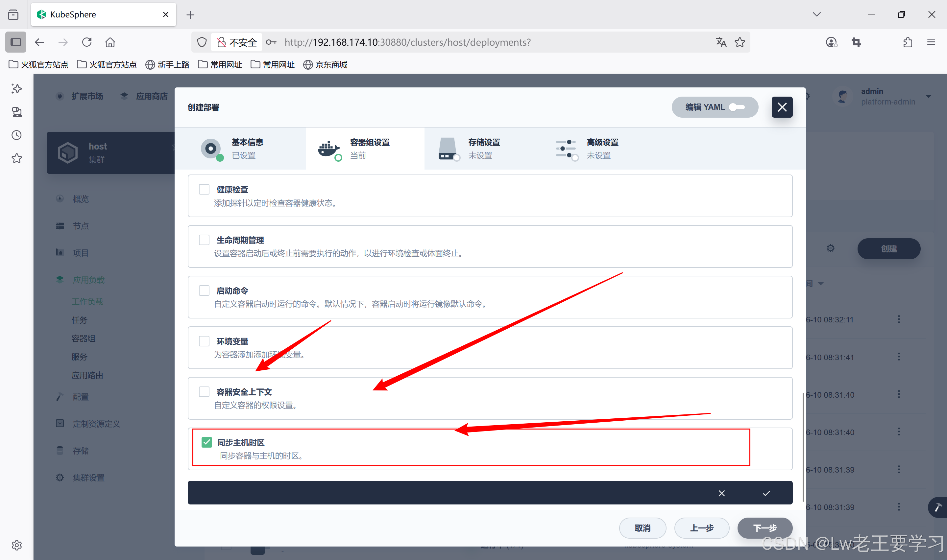Select 任务 in sidebar
The width and height of the screenshot is (947, 560).
tap(79, 320)
